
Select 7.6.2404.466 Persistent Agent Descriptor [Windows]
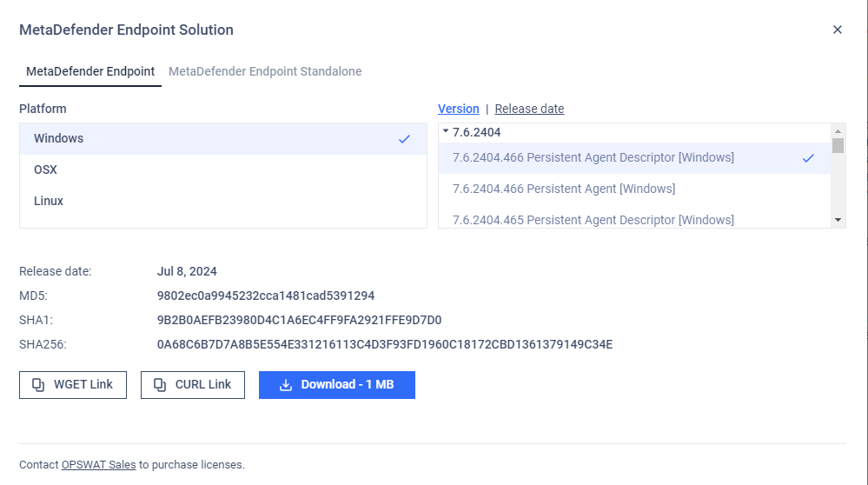click(634, 158)
